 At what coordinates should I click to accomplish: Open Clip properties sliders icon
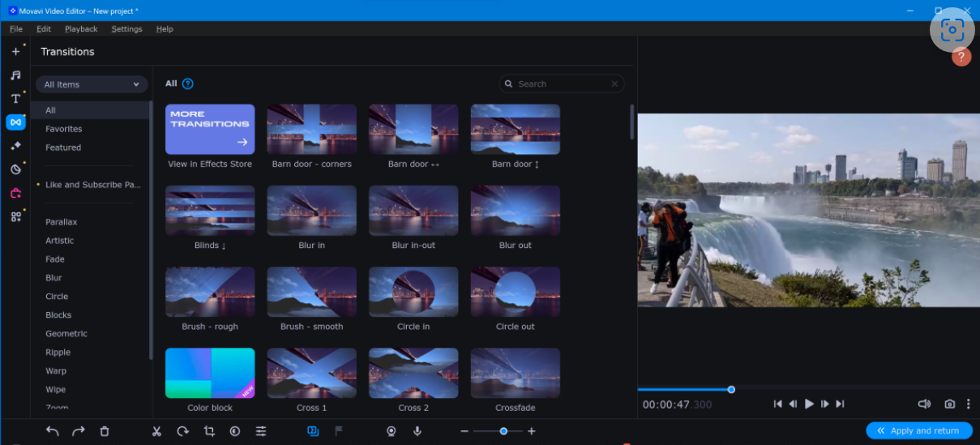click(261, 431)
